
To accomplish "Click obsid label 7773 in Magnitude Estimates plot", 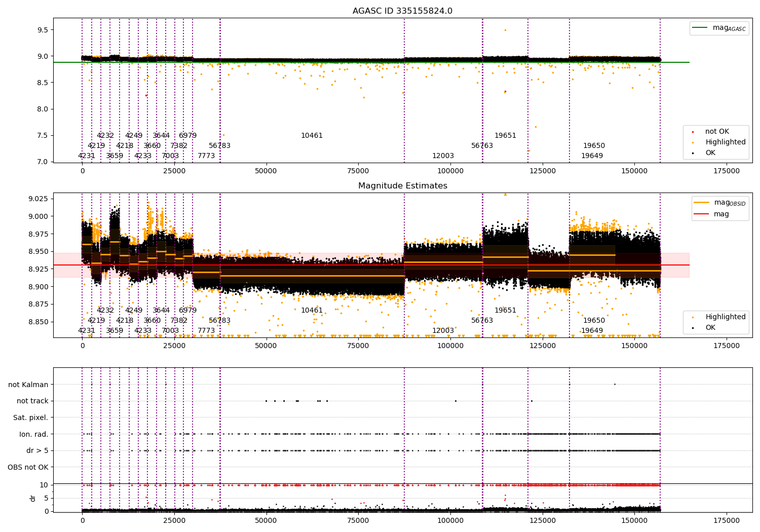I will tap(206, 331).
